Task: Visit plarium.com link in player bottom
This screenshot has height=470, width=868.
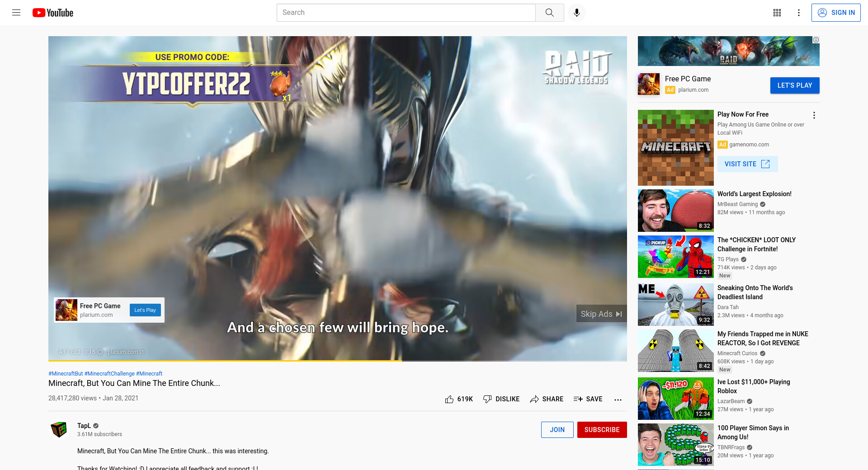Action: pyautogui.click(x=125, y=352)
